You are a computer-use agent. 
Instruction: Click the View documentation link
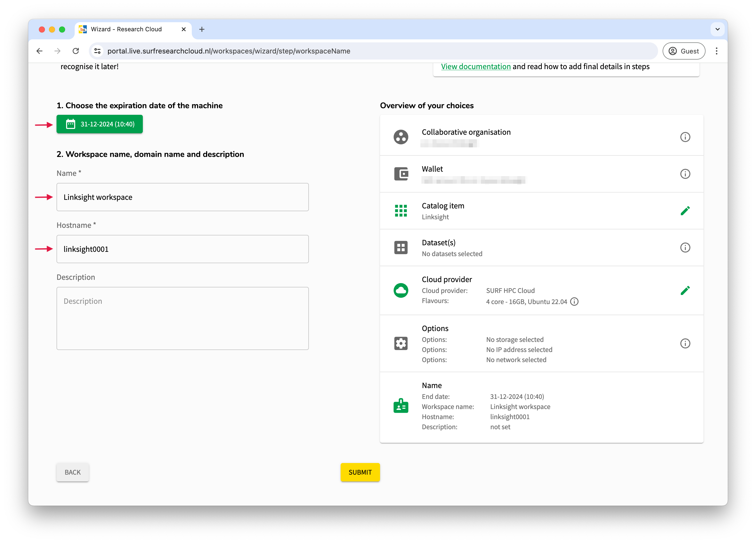[475, 66]
